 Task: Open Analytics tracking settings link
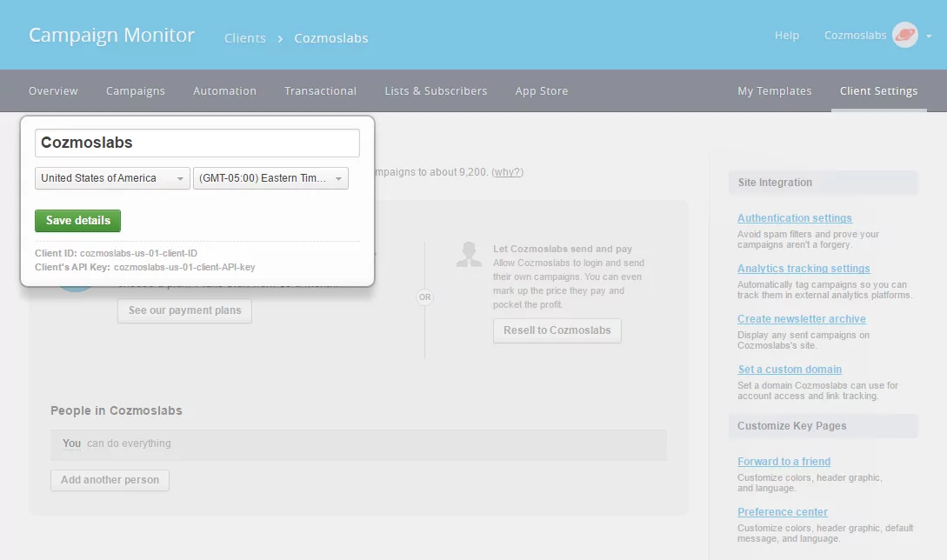tap(804, 268)
